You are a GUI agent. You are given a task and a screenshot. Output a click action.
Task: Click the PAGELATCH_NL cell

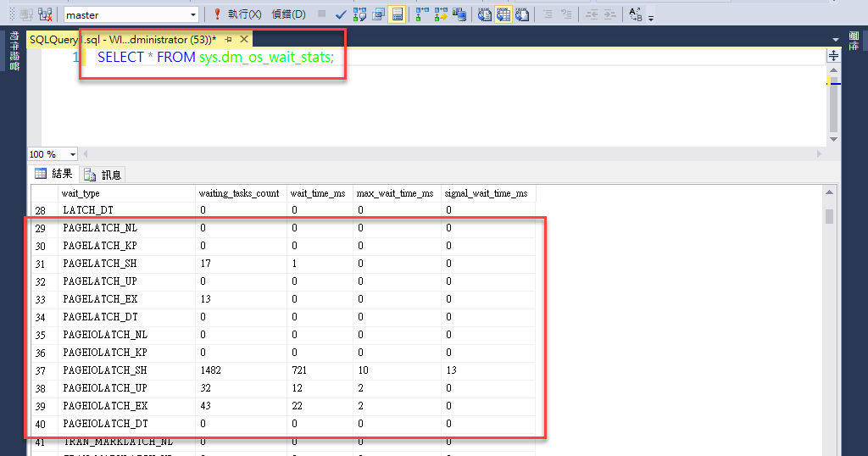(x=127, y=228)
